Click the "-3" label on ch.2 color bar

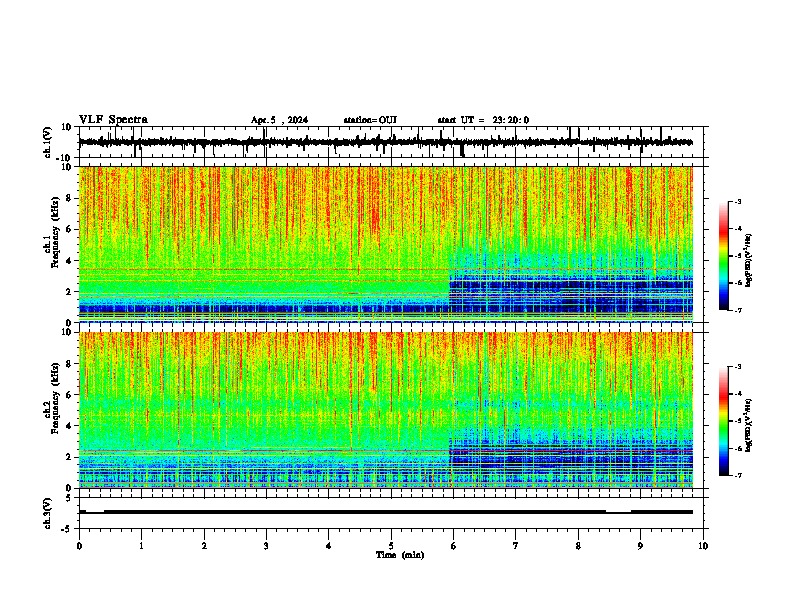click(x=737, y=367)
